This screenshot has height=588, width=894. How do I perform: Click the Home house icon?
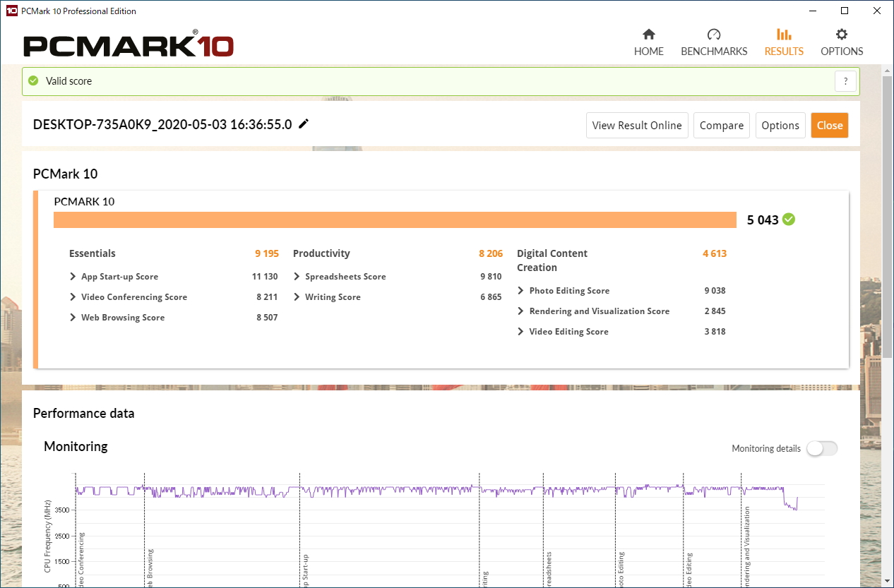(648, 35)
